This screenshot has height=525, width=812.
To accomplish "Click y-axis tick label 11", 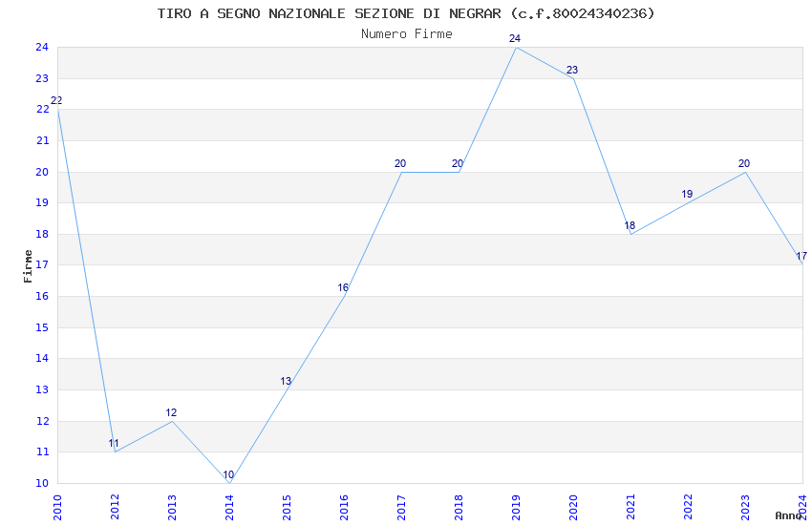I will 42,452.
